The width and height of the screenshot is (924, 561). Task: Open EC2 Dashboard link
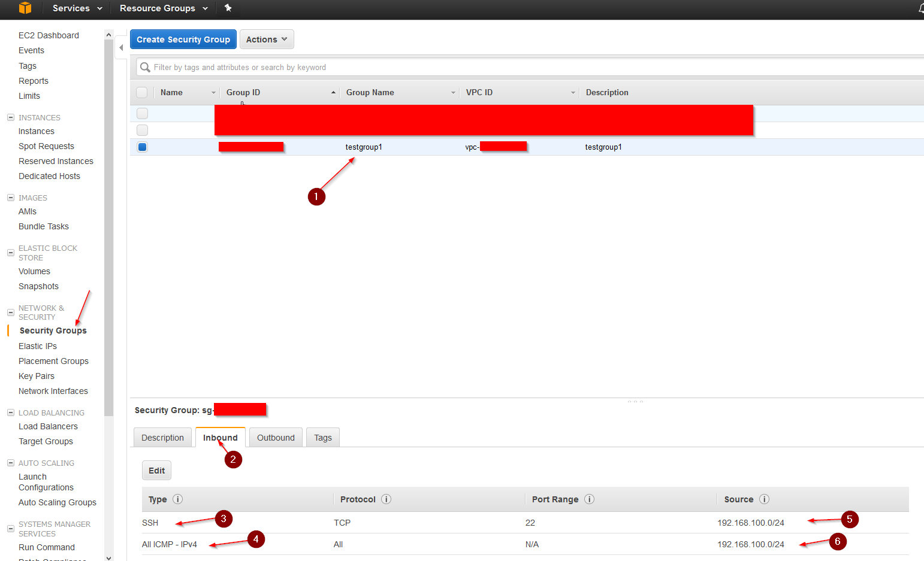coord(49,35)
